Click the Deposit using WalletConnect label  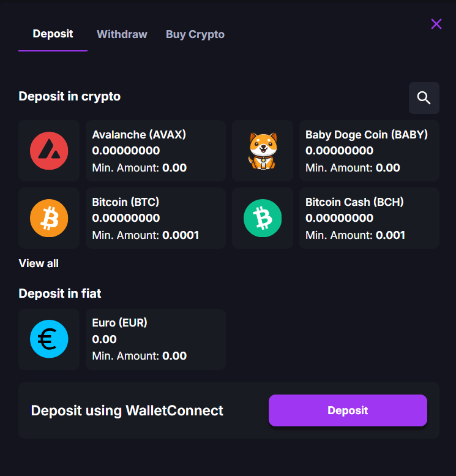click(127, 410)
